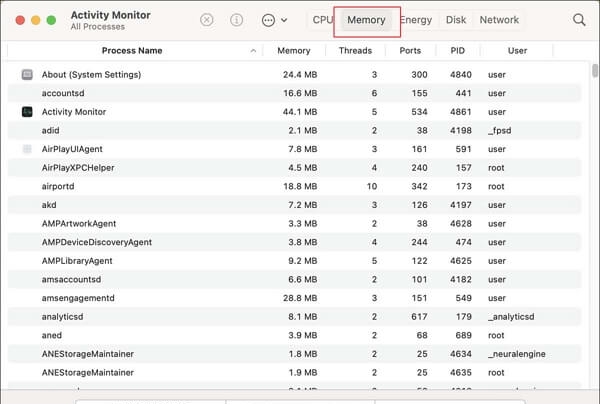Open the Energy tab
Image resolution: width=600 pixels, height=405 pixels.
click(416, 20)
